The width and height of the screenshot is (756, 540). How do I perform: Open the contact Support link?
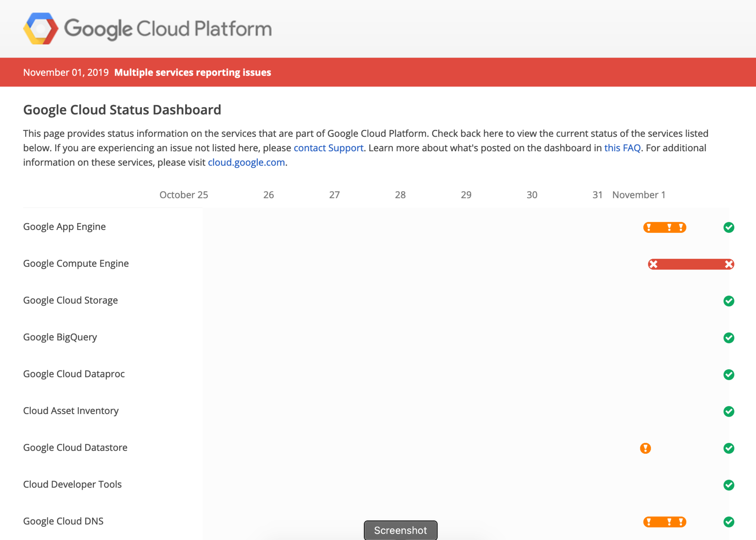coord(328,148)
